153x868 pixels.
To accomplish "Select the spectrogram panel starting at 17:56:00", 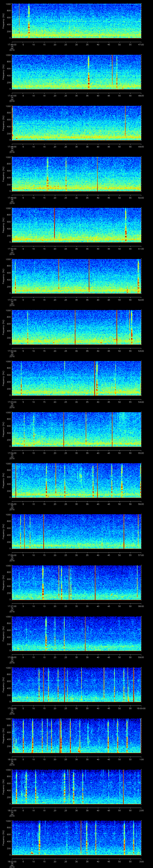I will coord(77,532).
